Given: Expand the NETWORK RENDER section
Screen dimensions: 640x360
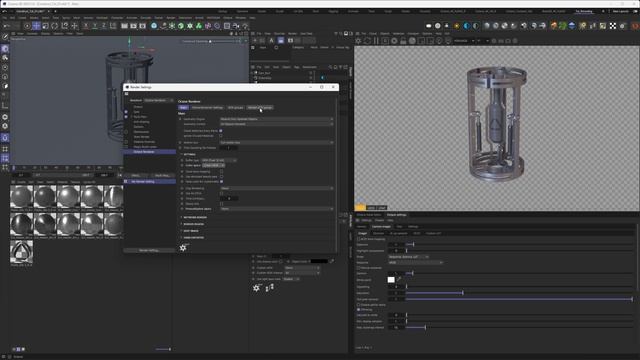Looking at the screenshot, I should pyautogui.click(x=195, y=218).
